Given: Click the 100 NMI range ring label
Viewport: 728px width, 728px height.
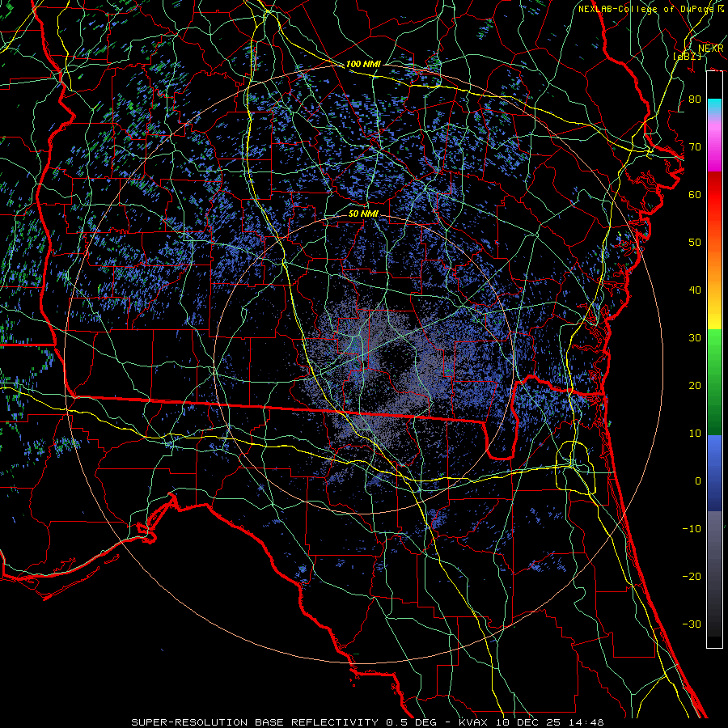Looking at the screenshot, I should [x=363, y=64].
